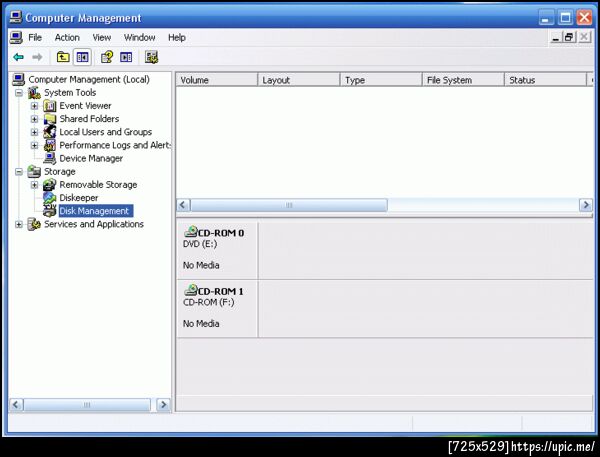Select Diskeeper tree item label
The height and width of the screenshot is (457, 600).
(x=79, y=198)
